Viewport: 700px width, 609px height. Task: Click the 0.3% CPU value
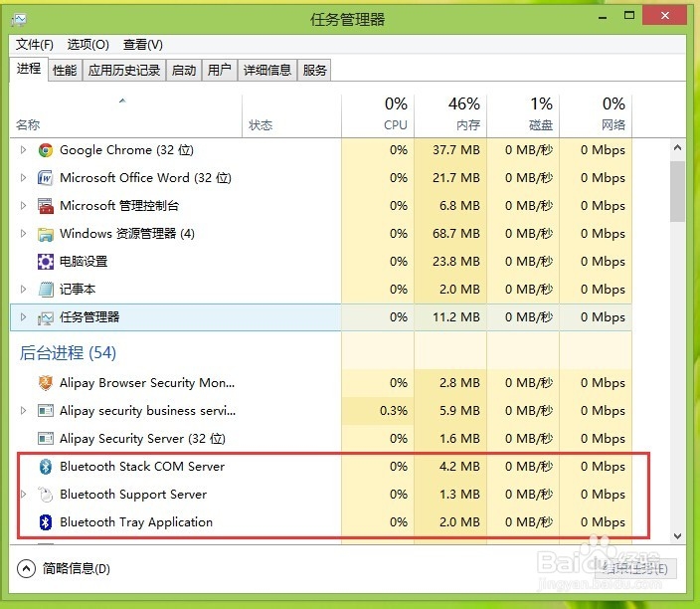click(394, 411)
